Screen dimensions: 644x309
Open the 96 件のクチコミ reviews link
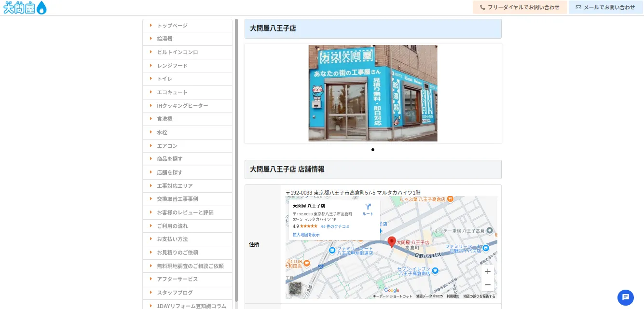pos(335,226)
